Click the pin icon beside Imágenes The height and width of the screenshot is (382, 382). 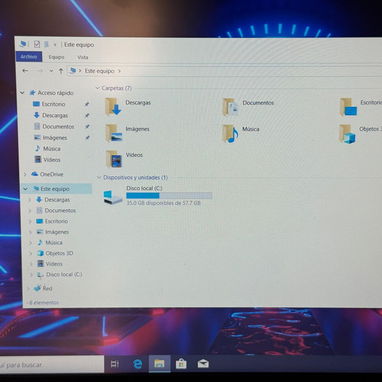[x=88, y=138]
